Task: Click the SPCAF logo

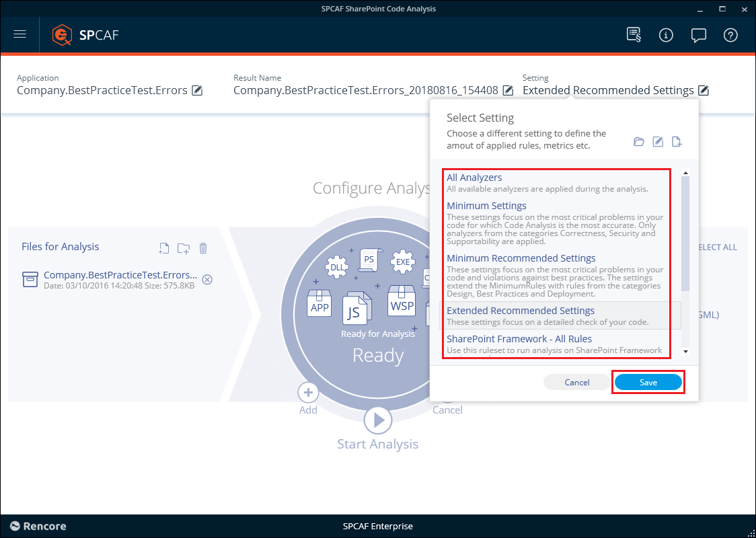Action: click(85, 35)
